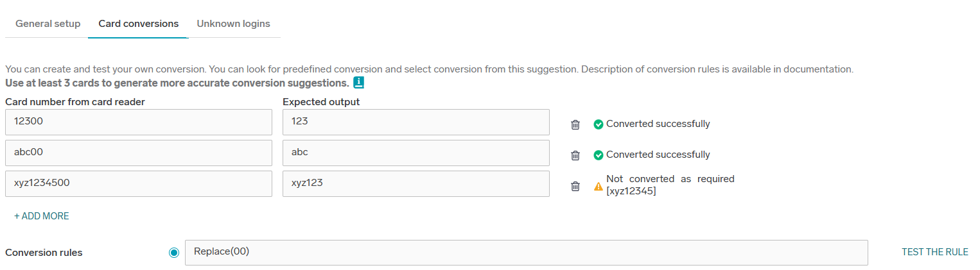Click the orange warning icon
The width and height of the screenshot is (980, 270).
(598, 187)
